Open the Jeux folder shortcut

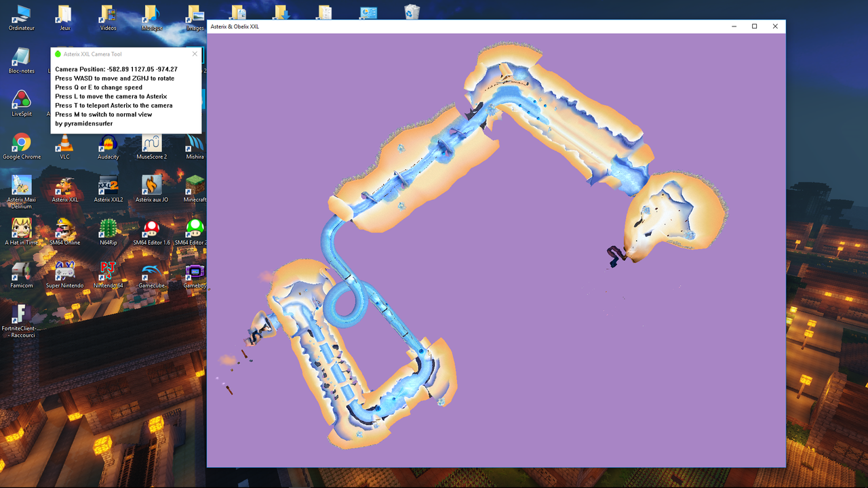64,18
